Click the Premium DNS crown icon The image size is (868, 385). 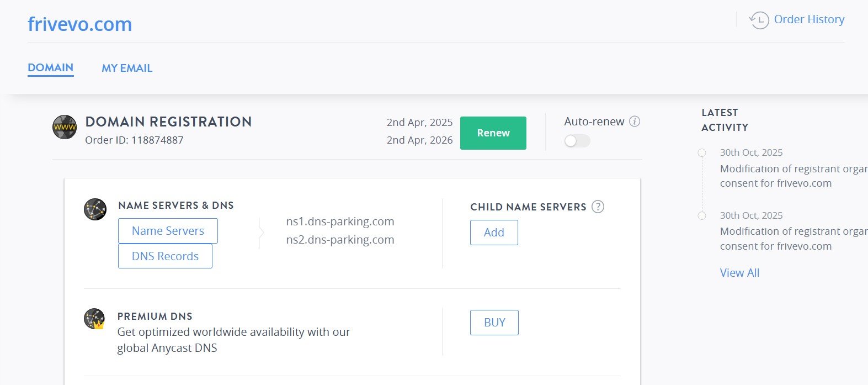(94, 319)
